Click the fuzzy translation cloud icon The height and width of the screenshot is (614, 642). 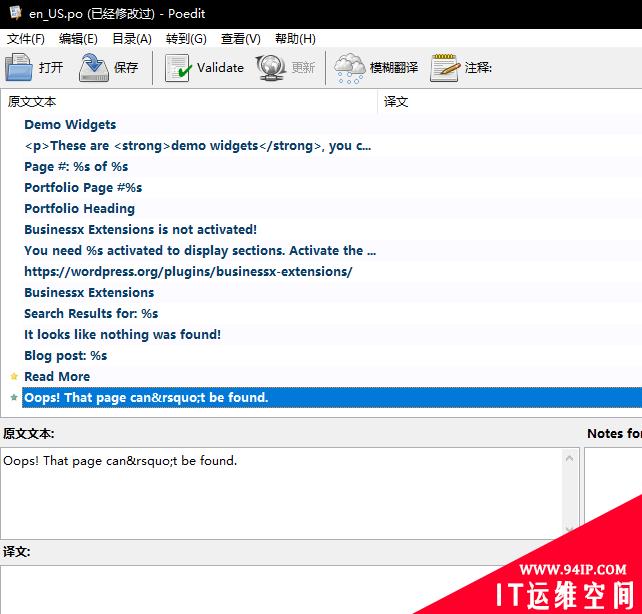pos(349,68)
